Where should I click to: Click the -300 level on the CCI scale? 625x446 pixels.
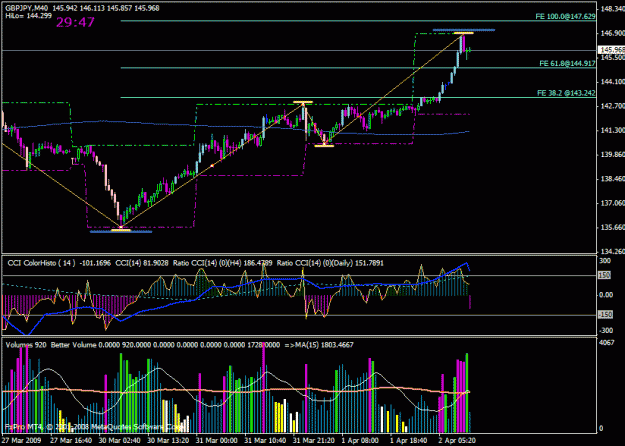[606, 330]
